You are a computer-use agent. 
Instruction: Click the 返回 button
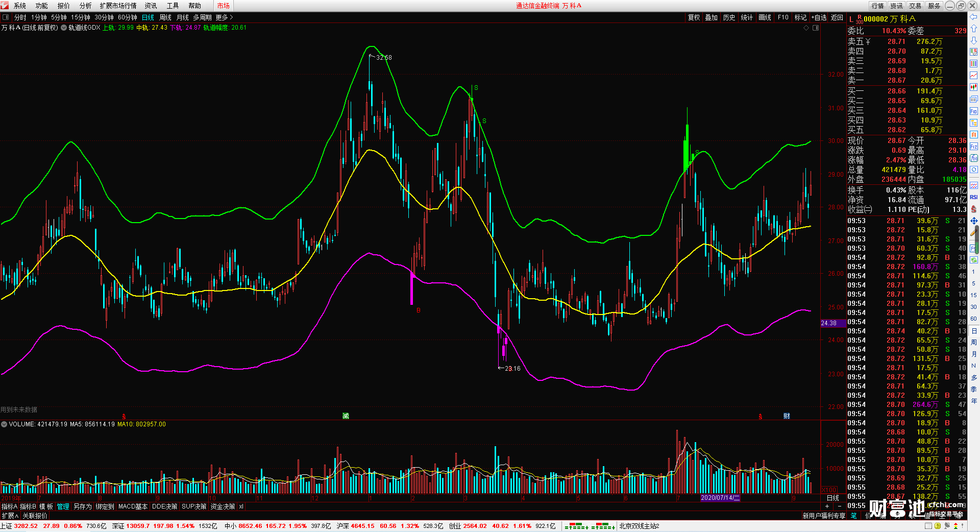837,17
